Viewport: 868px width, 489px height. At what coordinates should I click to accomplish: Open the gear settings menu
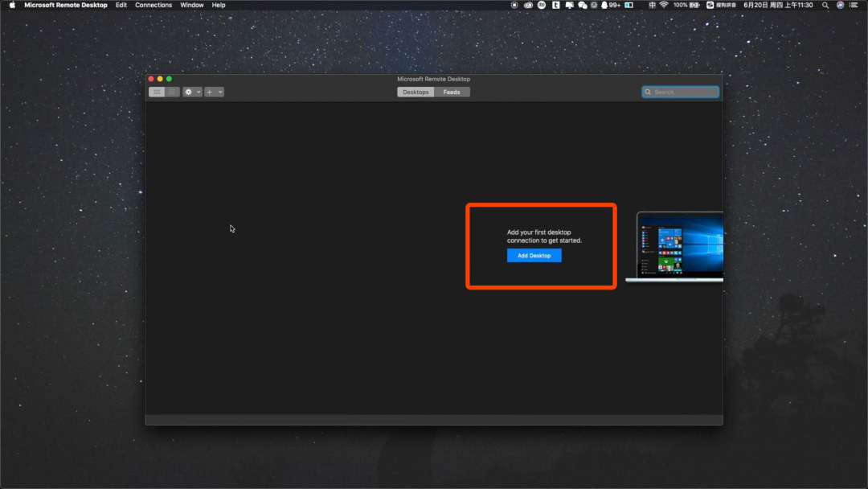(x=192, y=92)
